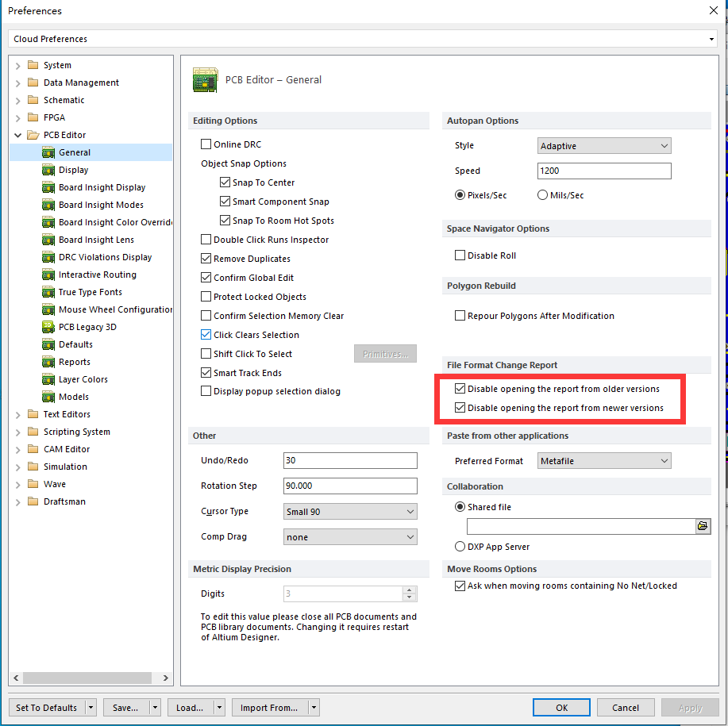The width and height of the screenshot is (728, 726).
Task: Open the Import From dropdown arrow
Action: point(314,708)
